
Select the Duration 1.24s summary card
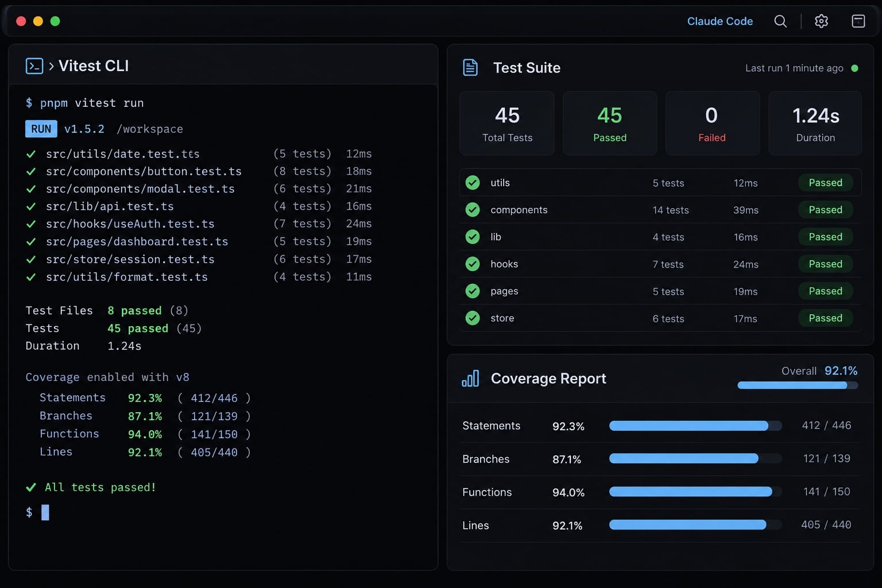tap(815, 123)
